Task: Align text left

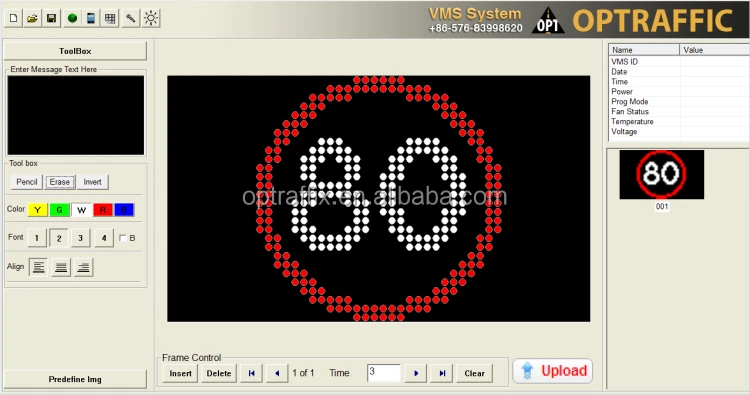Action: point(39,267)
